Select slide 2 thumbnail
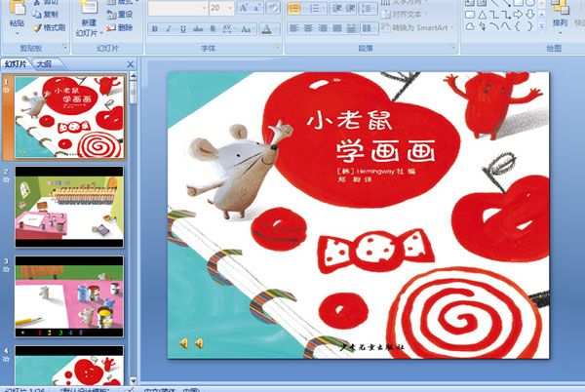The image size is (585, 392). (69, 206)
